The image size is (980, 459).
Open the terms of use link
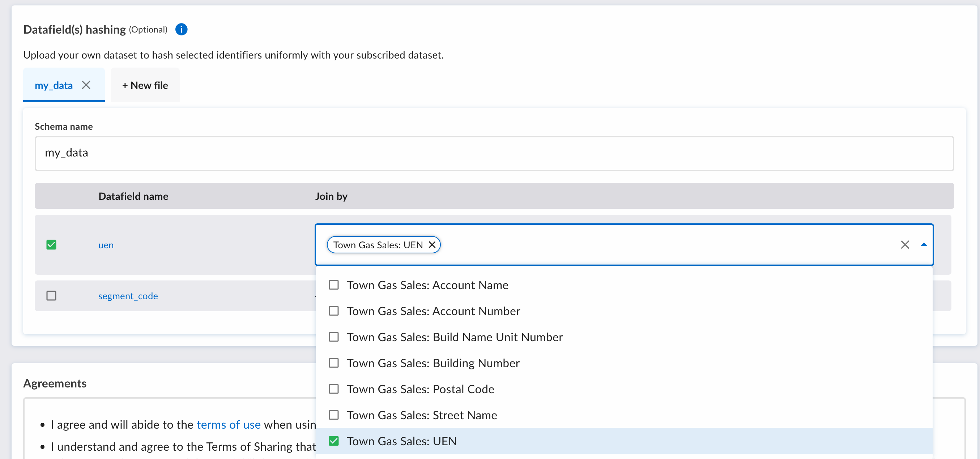(x=229, y=424)
